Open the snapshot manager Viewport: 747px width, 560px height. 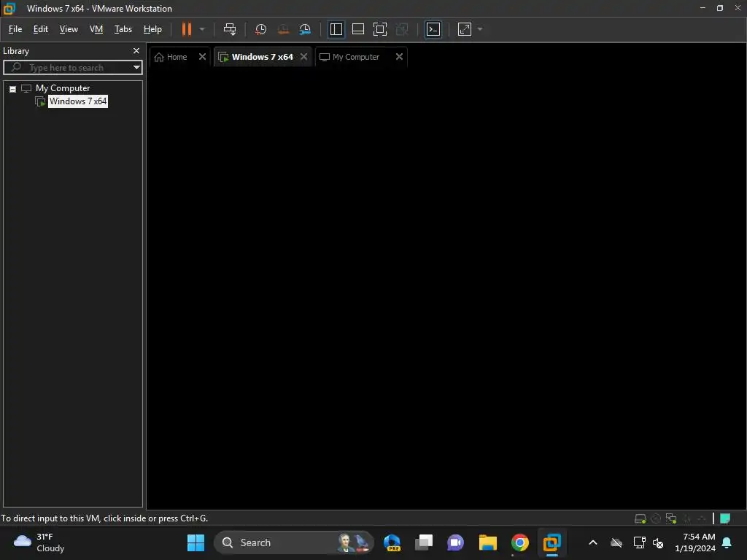pyautogui.click(x=305, y=29)
